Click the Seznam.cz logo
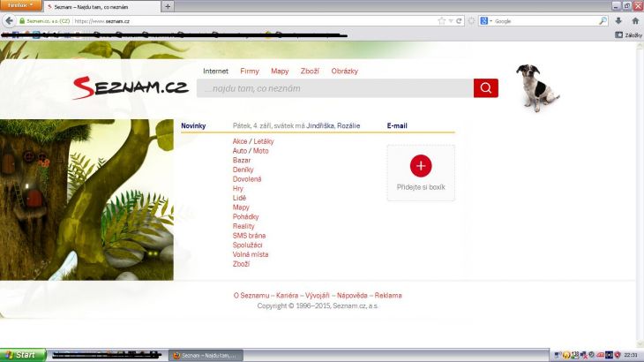Image resolution: width=644 pixels, height=362 pixels. [131, 87]
